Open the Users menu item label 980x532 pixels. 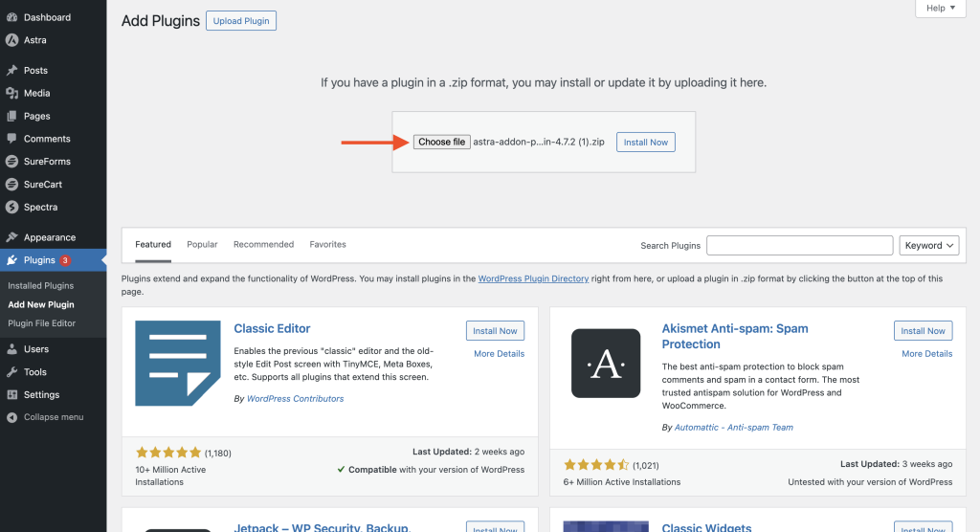[36, 349]
